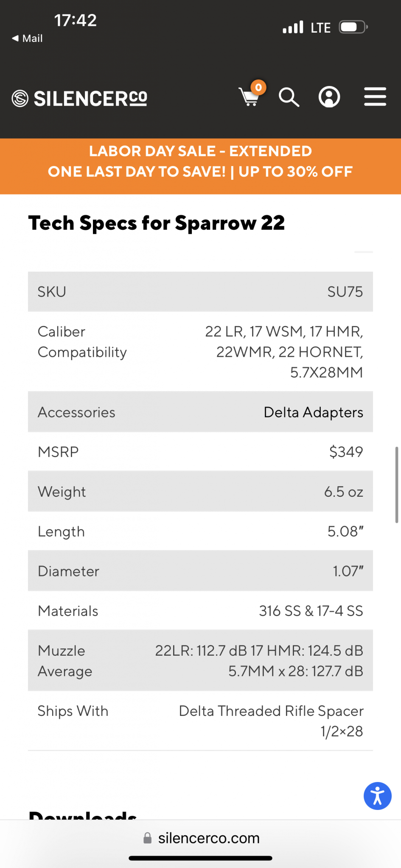Click the SilencerCo logo

79,98
